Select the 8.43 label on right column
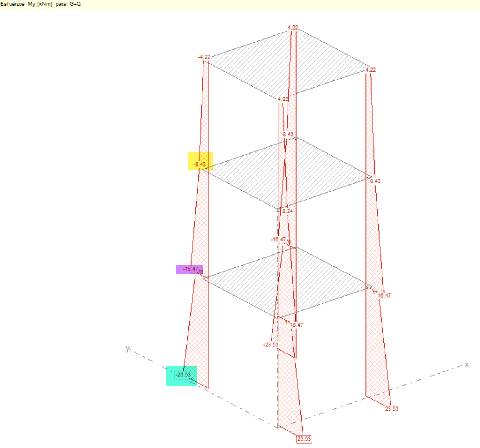480x448 pixels. pyautogui.click(x=375, y=181)
